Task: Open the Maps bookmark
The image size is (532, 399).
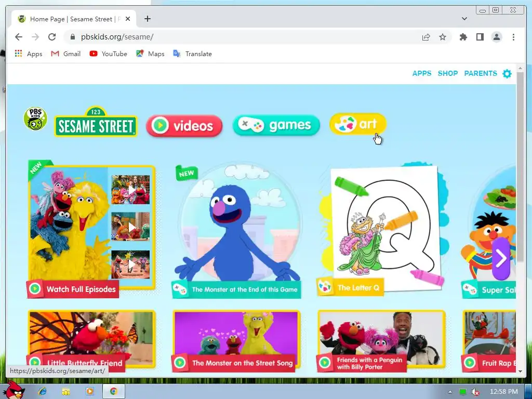Action: [150, 54]
